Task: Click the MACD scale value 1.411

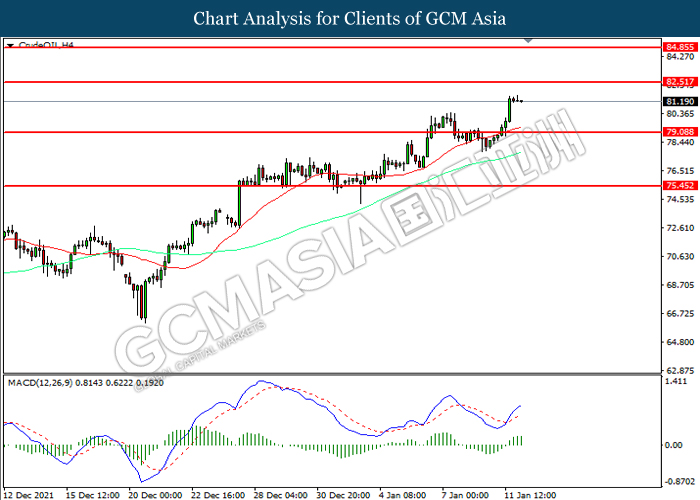Action: (x=676, y=381)
